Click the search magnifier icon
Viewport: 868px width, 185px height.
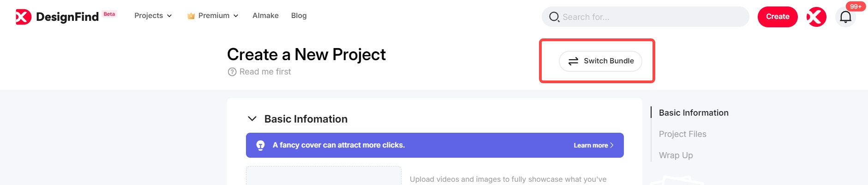(x=554, y=17)
